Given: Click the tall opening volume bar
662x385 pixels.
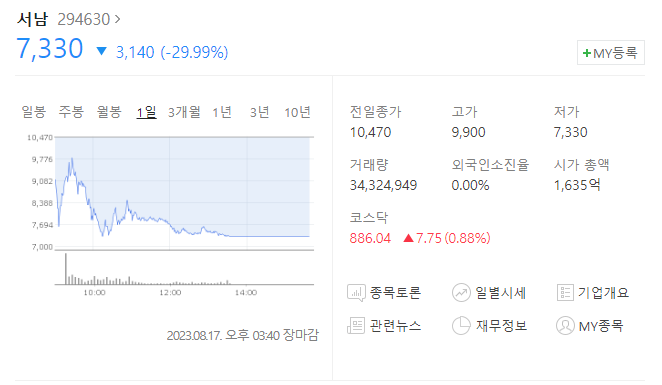Looking at the screenshot, I should click(x=66, y=269).
